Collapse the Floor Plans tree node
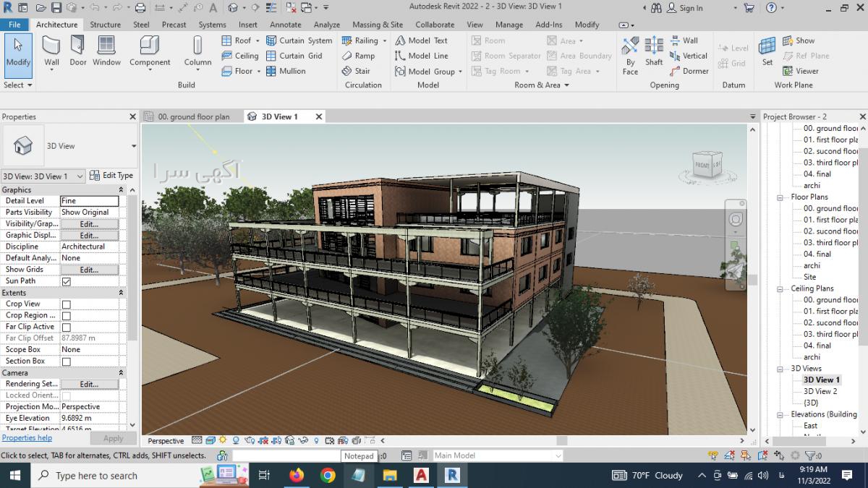 (780, 197)
